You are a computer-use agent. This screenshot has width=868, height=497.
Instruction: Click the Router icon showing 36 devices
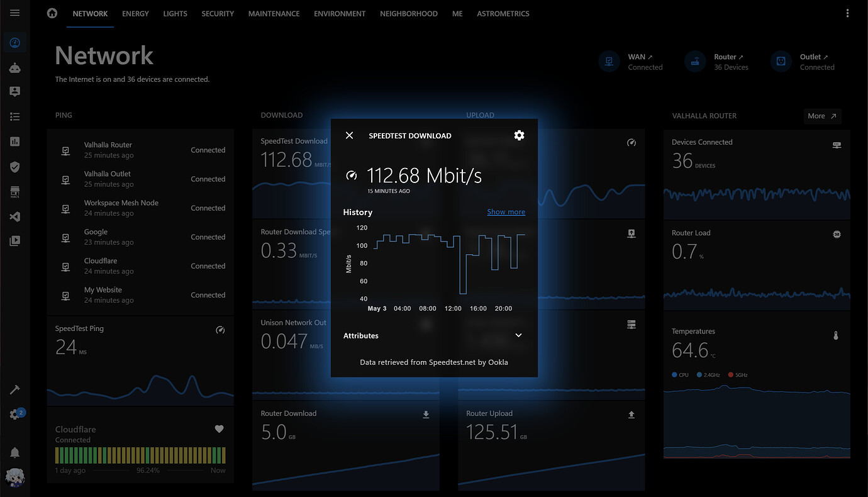click(x=695, y=62)
